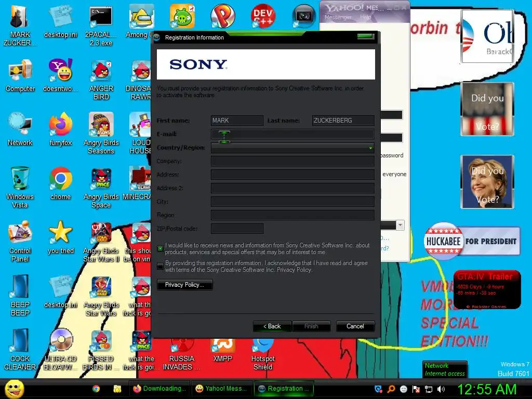Click the Region input field
The height and width of the screenshot is (399, 532).
point(292,215)
